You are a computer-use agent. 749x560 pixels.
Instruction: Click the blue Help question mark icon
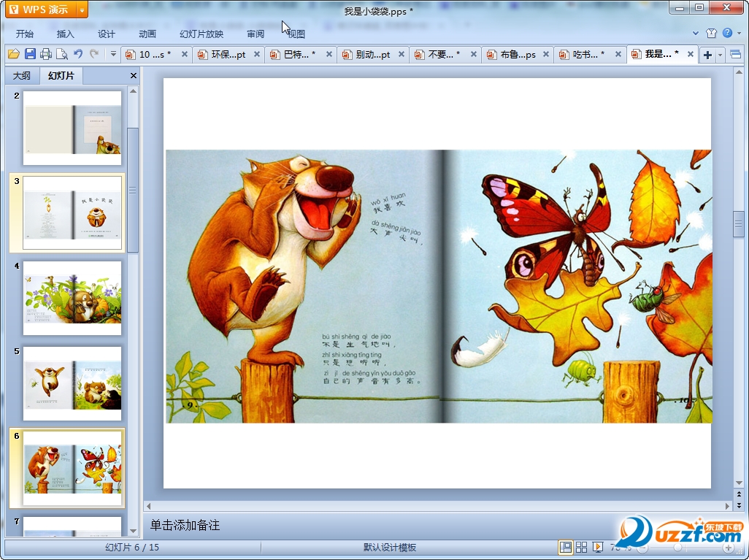pos(727,33)
